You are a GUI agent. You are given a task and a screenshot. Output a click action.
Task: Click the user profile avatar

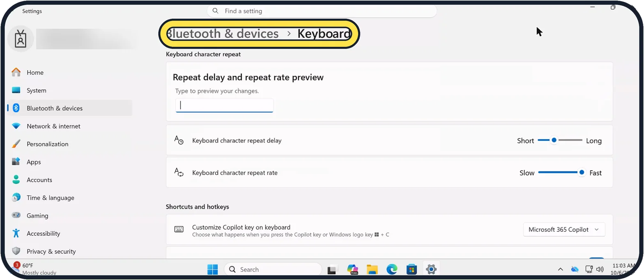pos(21,39)
